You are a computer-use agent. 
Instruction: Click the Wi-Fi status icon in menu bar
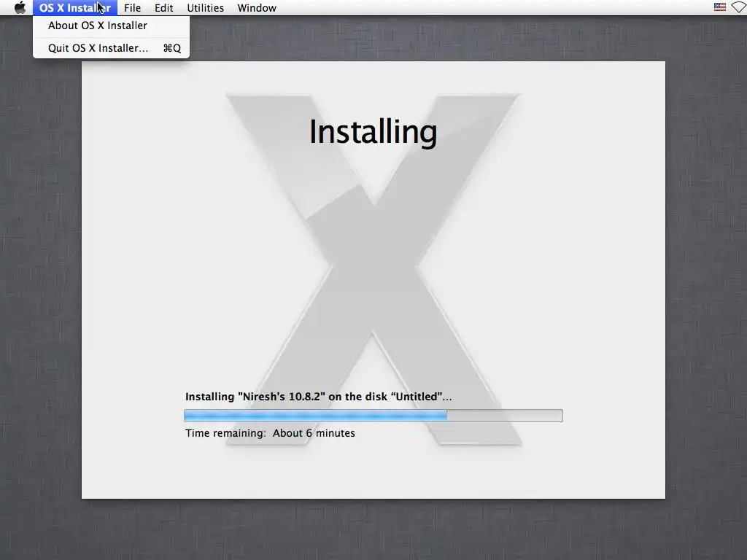[x=740, y=7]
